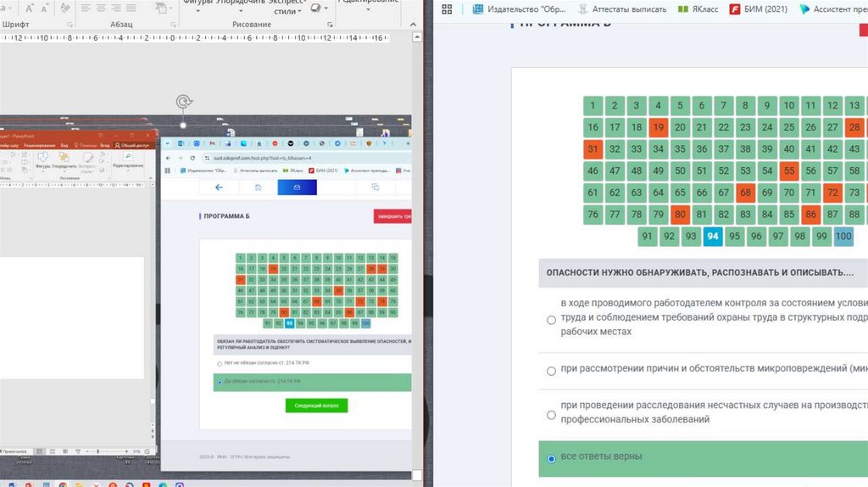Align text right in Абзац group

click(116, 8)
